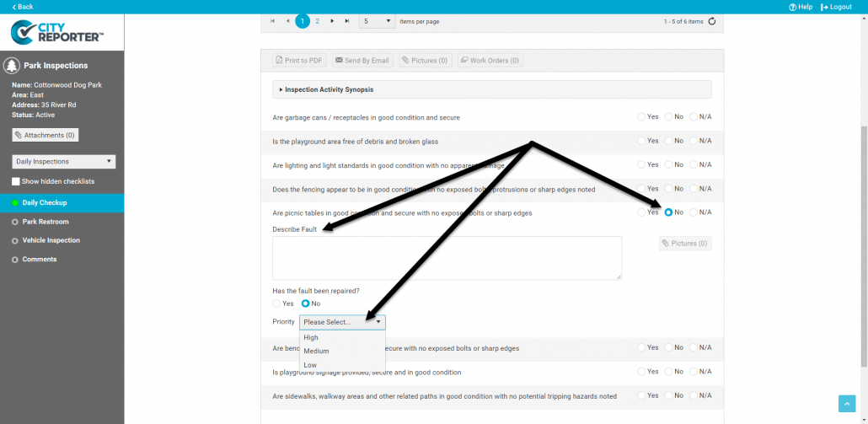
Task: Click the refresh icon beside item count
Action: click(712, 21)
